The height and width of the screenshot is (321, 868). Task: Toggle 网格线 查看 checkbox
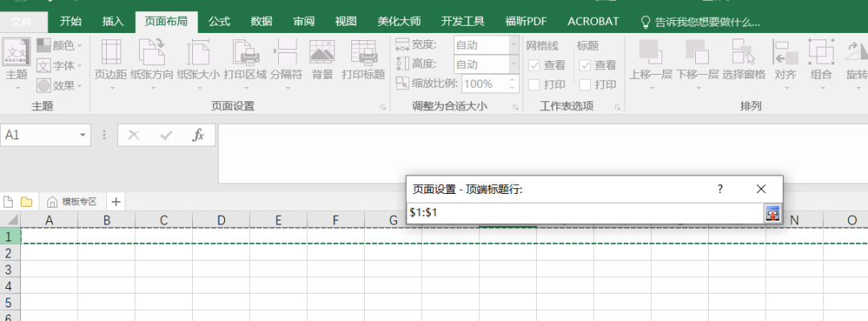(534, 65)
